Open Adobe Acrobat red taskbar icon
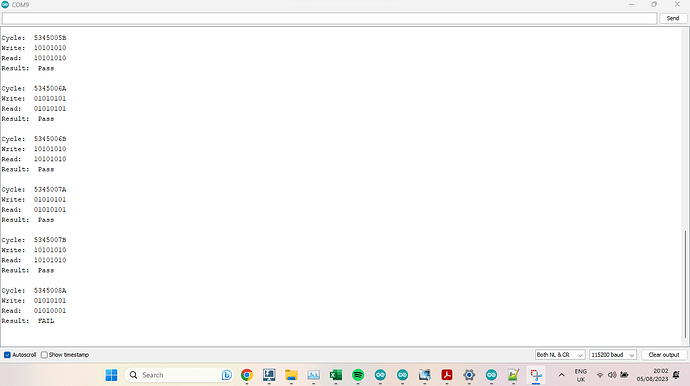The height and width of the screenshot is (386, 690). point(447,375)
